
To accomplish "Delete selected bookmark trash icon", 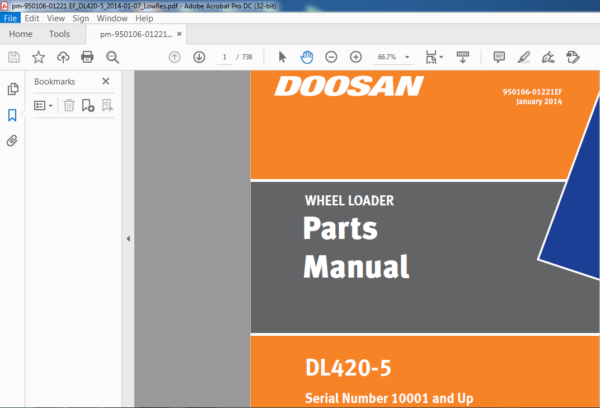I will coord(69,105).
